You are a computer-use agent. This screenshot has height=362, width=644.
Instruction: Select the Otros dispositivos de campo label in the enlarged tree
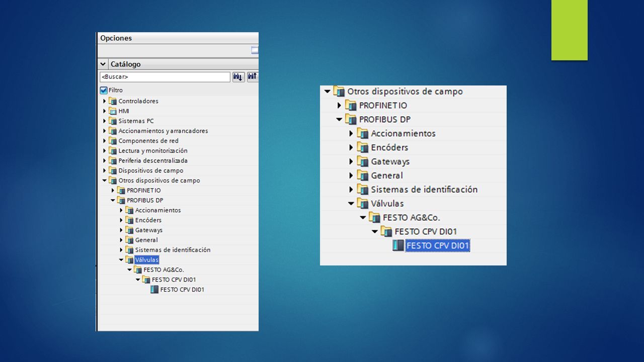tap(405, 92)
